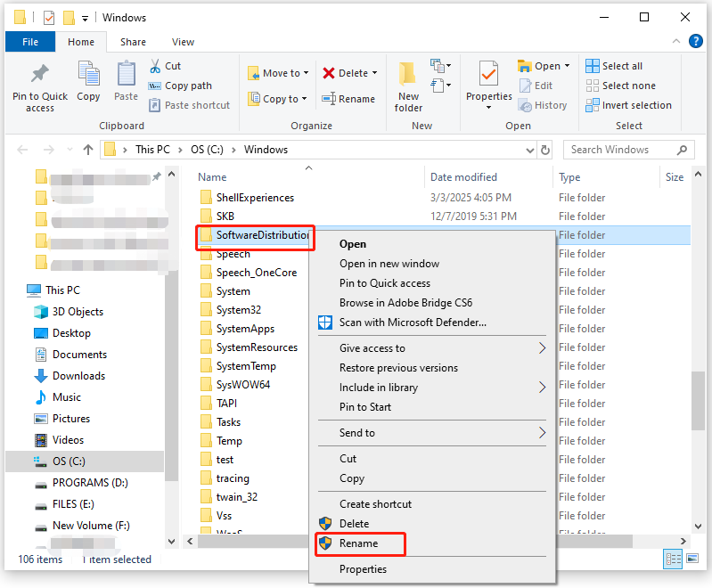Select the System32 folder
The image size is (712, 588).
point(239,310)
